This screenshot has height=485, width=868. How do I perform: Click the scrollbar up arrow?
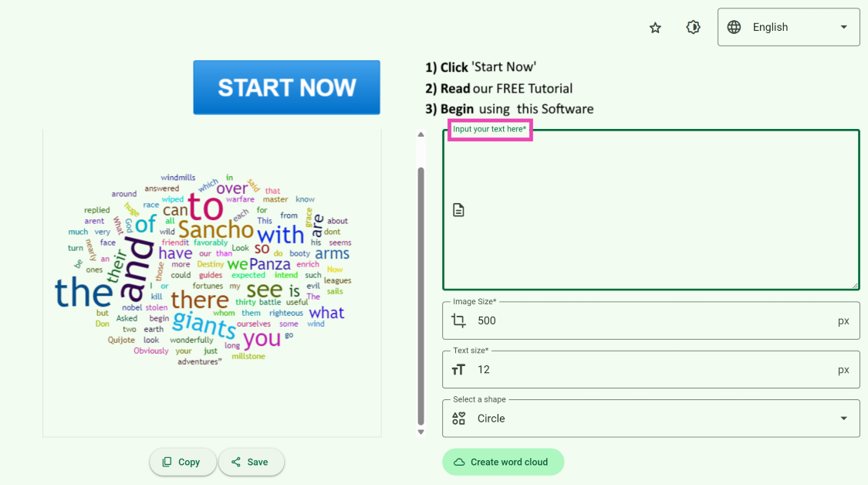tap(420, 134)
